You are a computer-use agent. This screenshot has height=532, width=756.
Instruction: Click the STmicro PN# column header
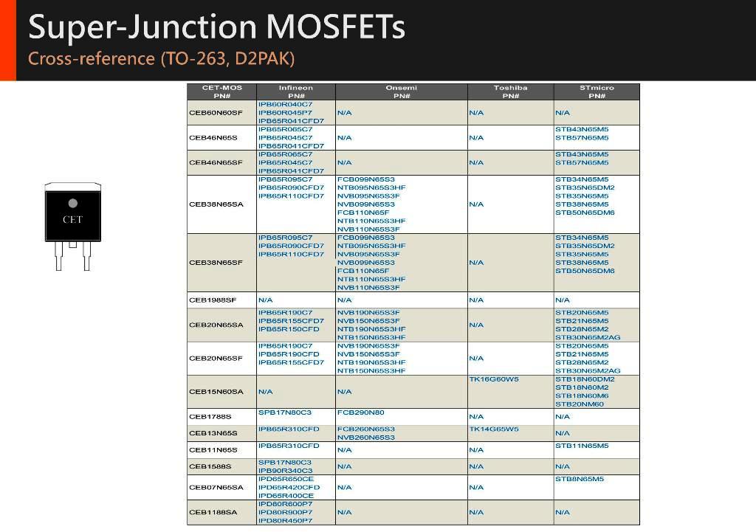point(597,91)
